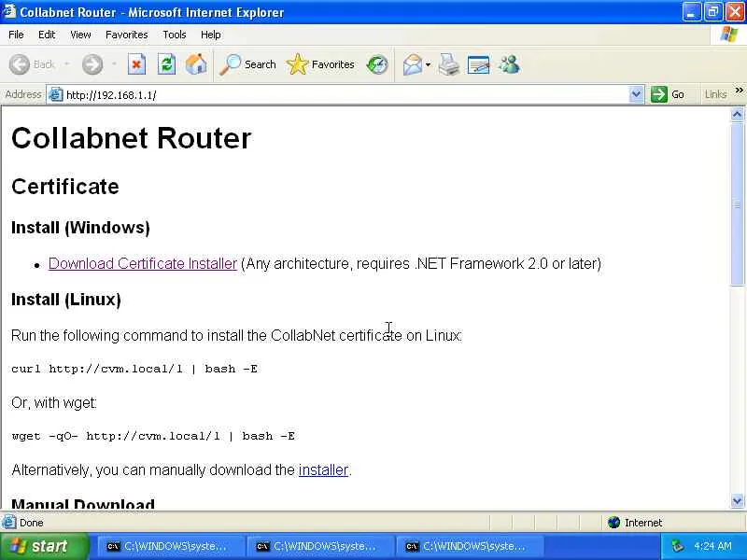
Task: Click the Back navigation button
Action: coord(32,64)
